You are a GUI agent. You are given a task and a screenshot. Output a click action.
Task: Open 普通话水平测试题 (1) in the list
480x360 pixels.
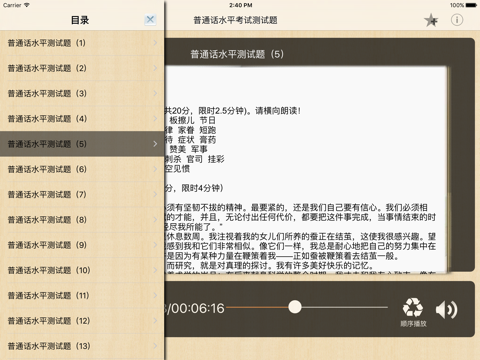click(x=82, y=43)
